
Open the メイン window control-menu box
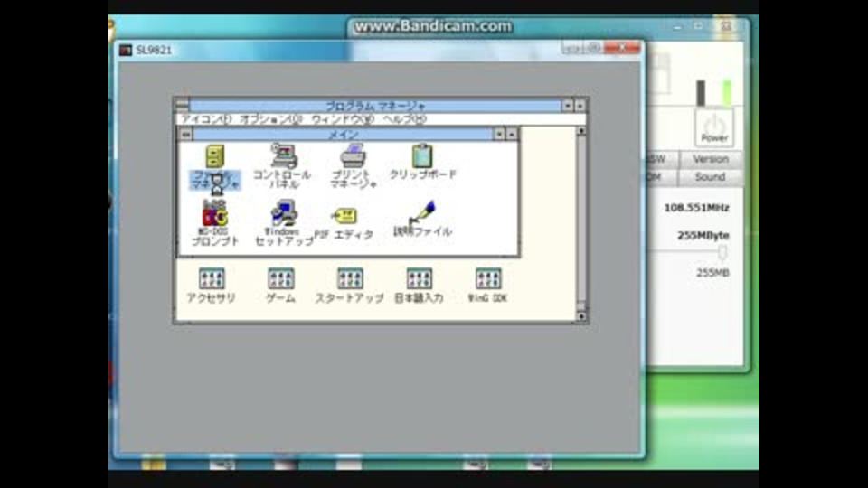point(186,135)
